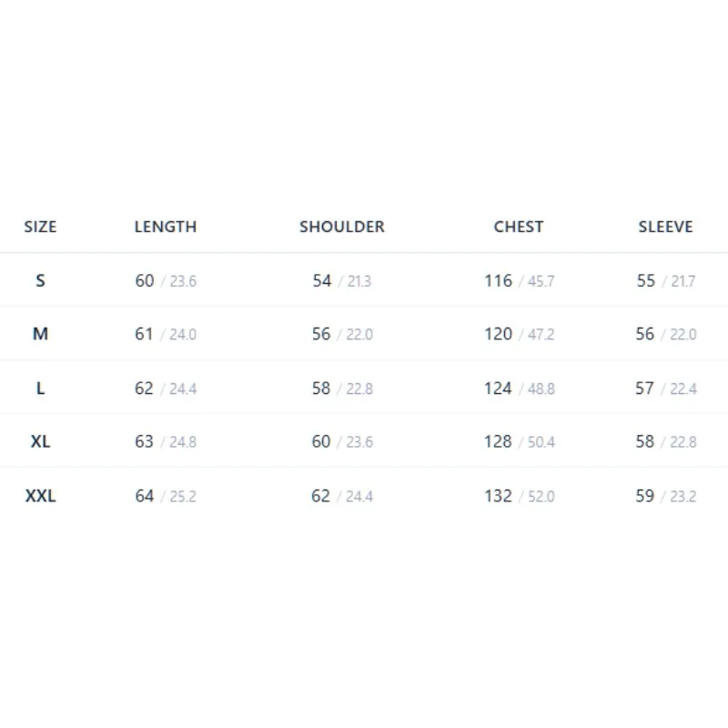
Task: Select chest value 120 in M row
Action: [498, 334]
